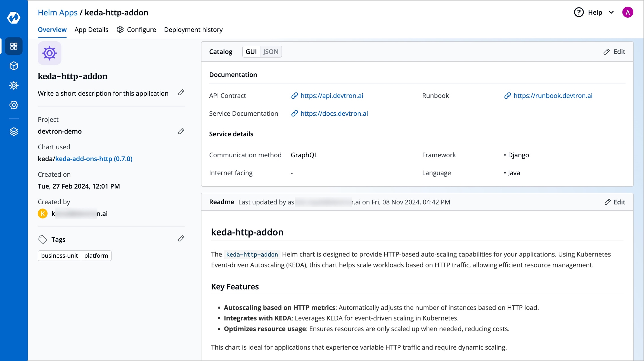The image size is (644, 361).
Task: Click the Edit button in Catalog panel
Action: (x=614, y=52)
